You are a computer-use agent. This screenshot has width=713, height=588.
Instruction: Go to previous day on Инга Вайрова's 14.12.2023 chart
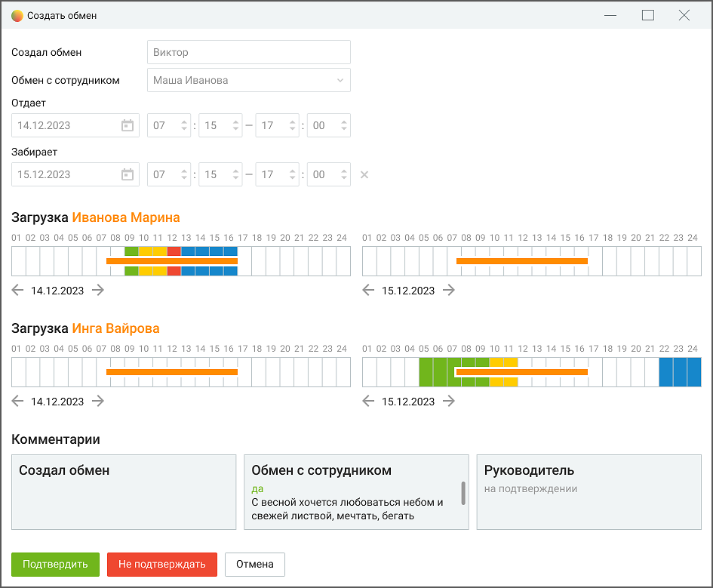tap(17, 401)
